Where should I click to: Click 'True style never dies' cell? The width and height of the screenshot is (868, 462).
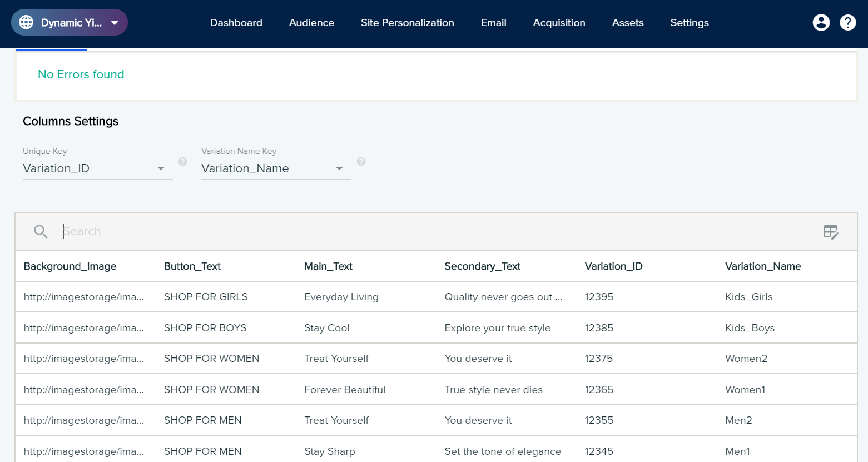pyautogui.click(x=494, y=390)
